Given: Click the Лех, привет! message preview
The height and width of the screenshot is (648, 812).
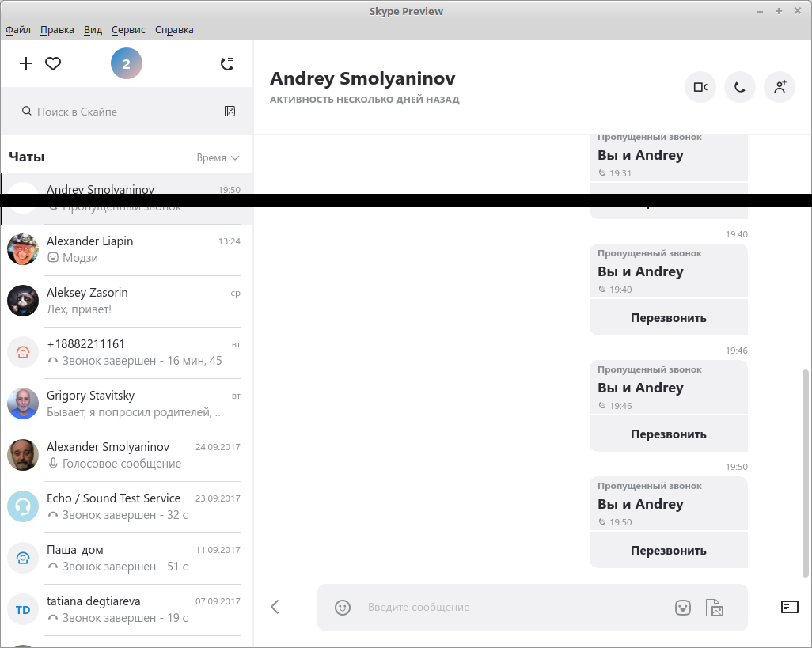Looking at the screenshot, I should point(79,309).
